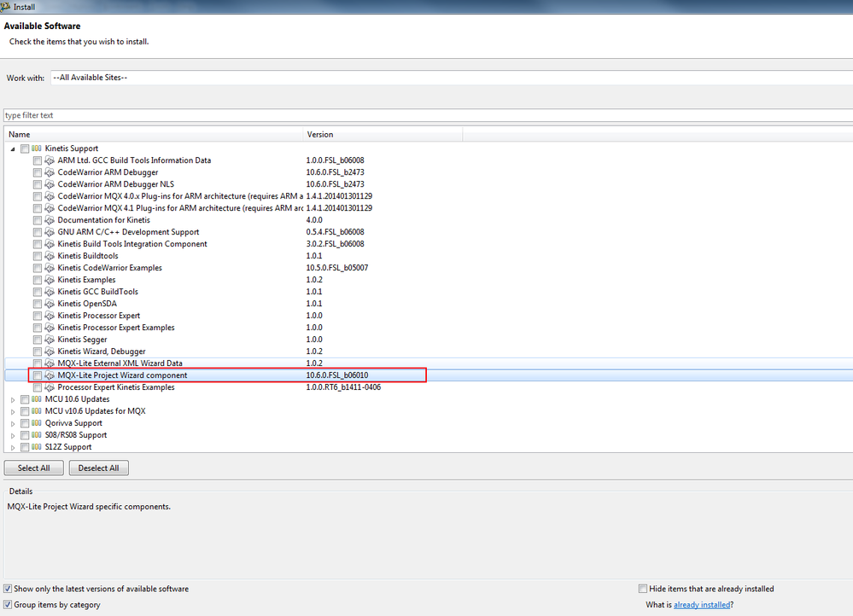
Task: Click version 0.5.4.FSL_b06008 cell
Action: pos(335,232)
